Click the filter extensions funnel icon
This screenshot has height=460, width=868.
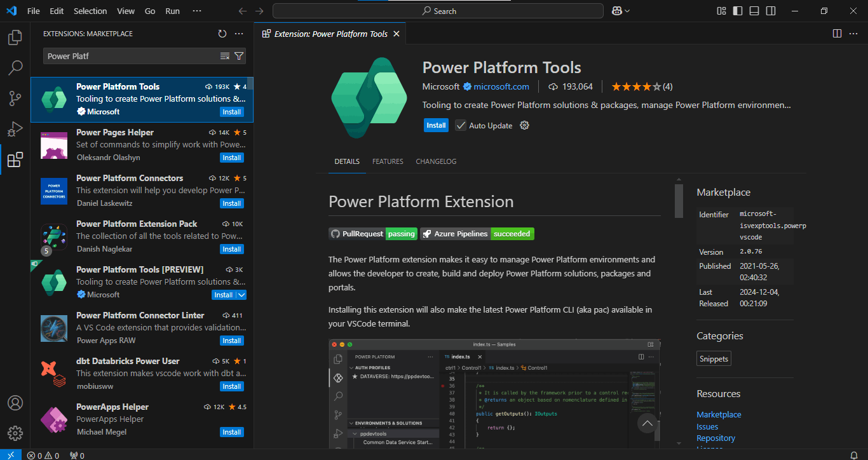239,56
